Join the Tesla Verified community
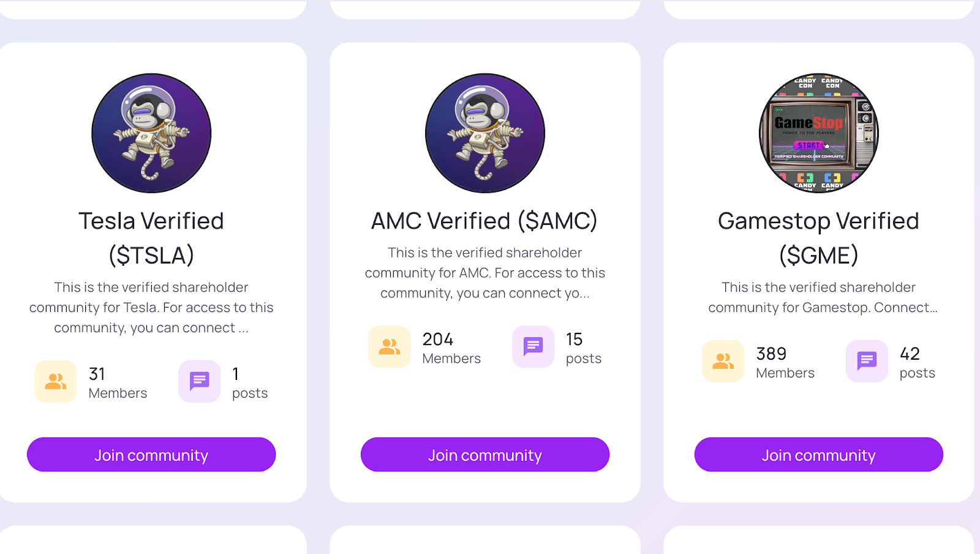 tap(151, 455)
